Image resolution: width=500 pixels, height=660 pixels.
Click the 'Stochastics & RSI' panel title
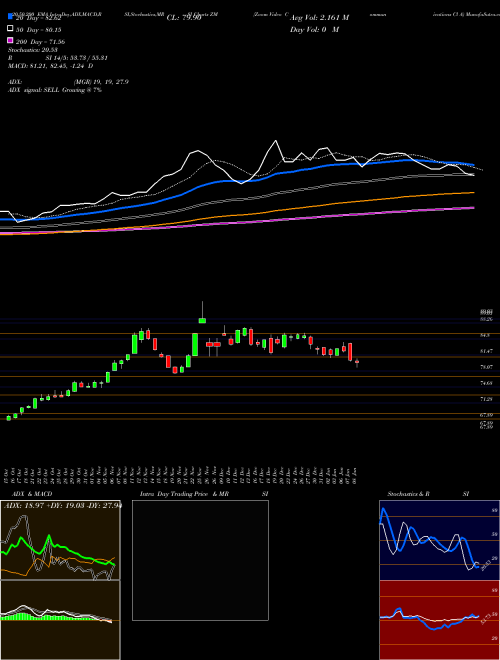428,494
